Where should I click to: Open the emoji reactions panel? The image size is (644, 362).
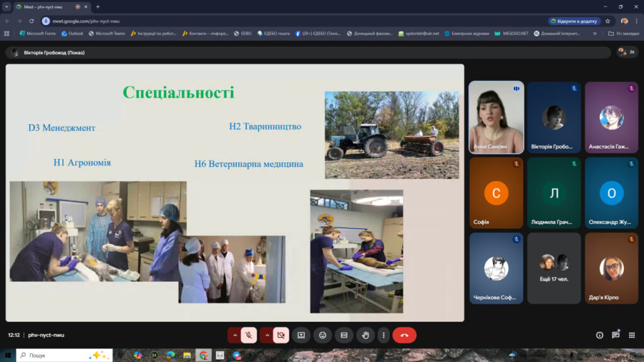click(323, 336)
